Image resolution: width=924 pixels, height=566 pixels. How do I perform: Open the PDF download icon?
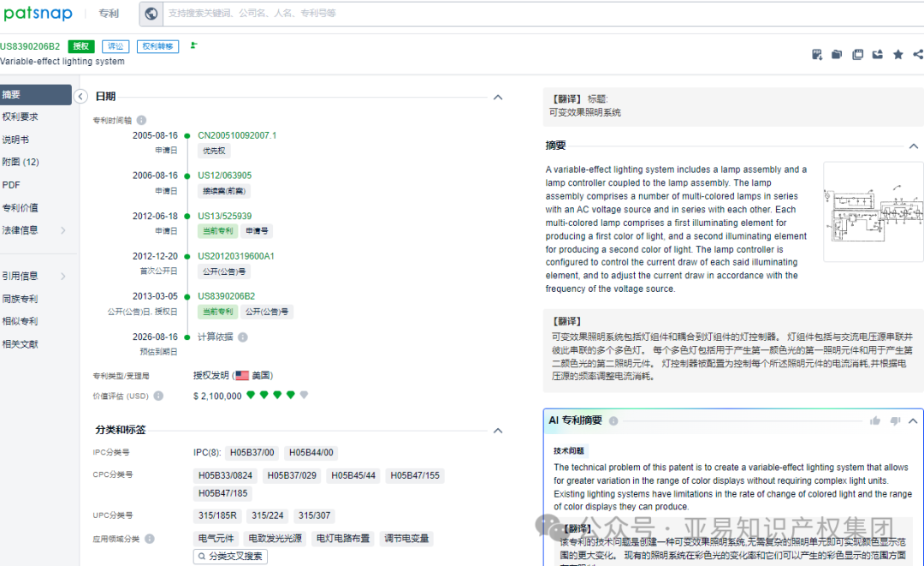click(x=817, y=54)
